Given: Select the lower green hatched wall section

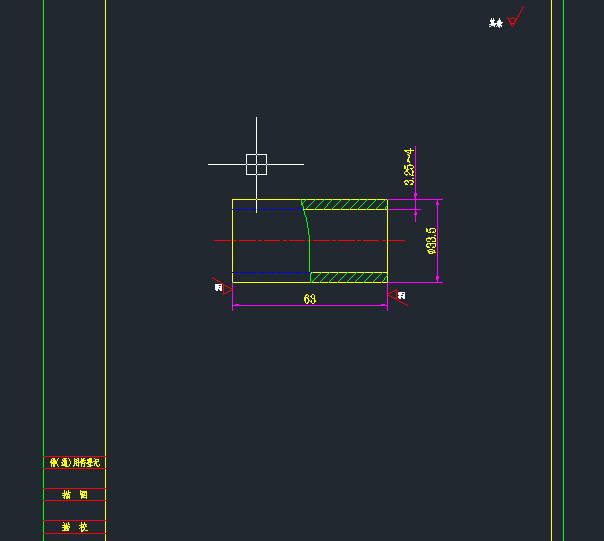Looking at the screenshot, I should [349, 277].
